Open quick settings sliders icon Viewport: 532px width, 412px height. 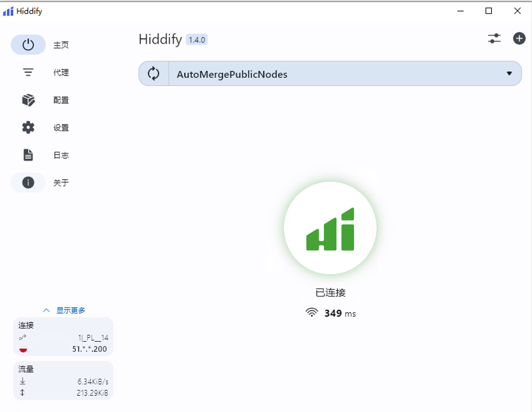pos(494,39)
